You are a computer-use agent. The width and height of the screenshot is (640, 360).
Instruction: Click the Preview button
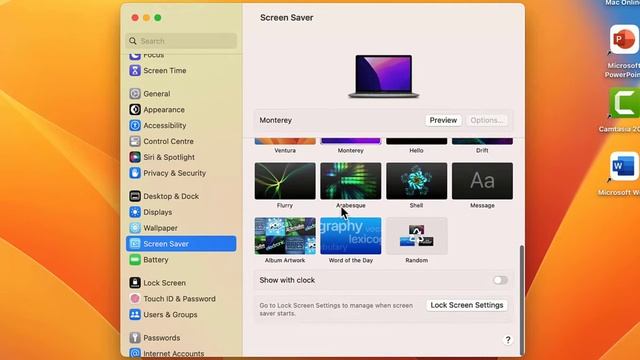tap(443, 120)
